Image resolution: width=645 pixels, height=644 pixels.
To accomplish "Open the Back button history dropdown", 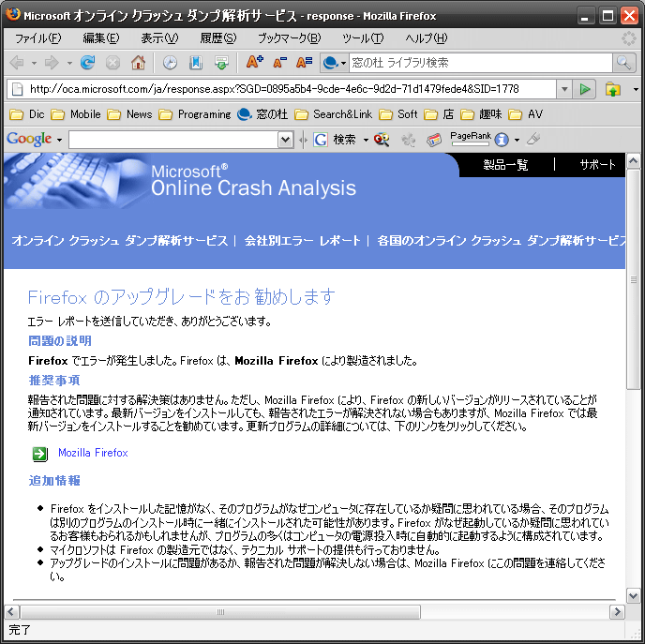I will tap(34, 64).
